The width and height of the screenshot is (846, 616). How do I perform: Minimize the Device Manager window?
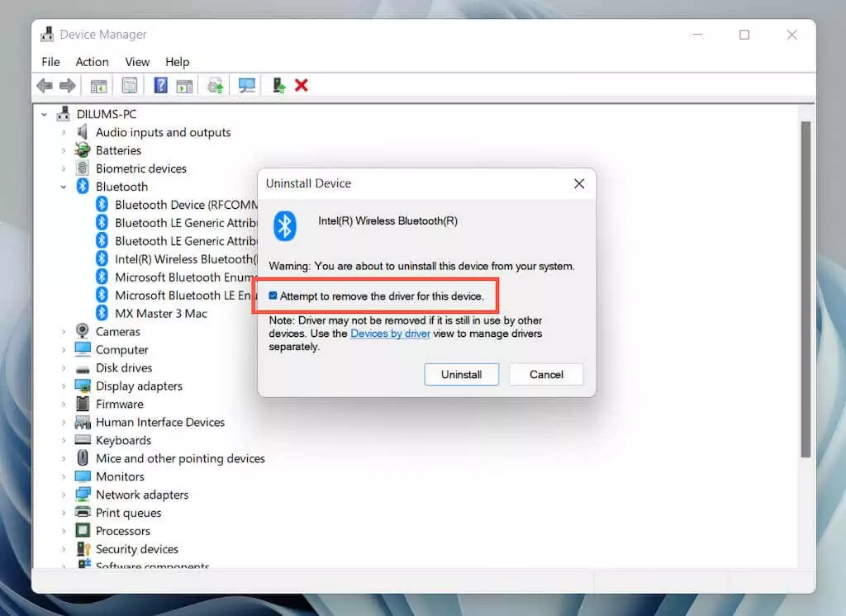(697, 35)
